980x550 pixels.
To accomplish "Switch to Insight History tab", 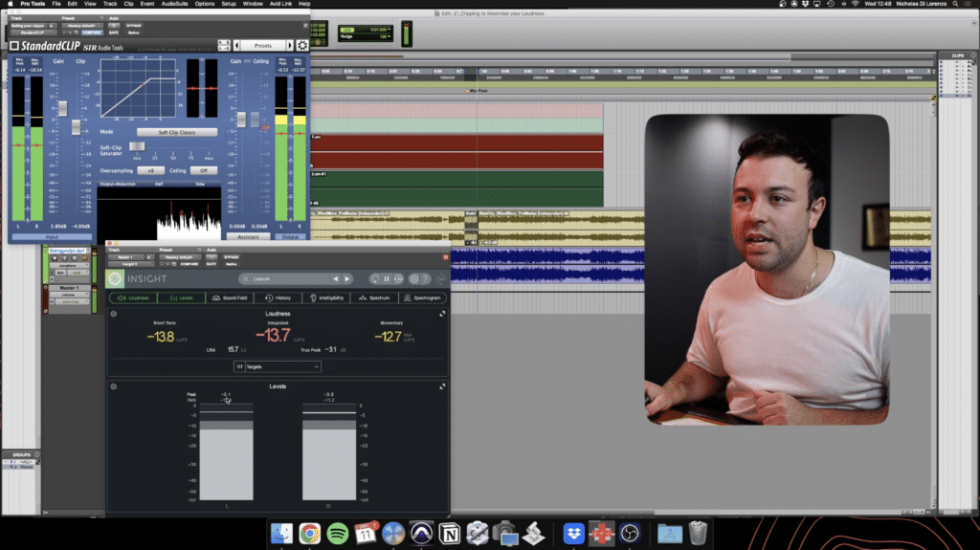I will click(278, 298).
